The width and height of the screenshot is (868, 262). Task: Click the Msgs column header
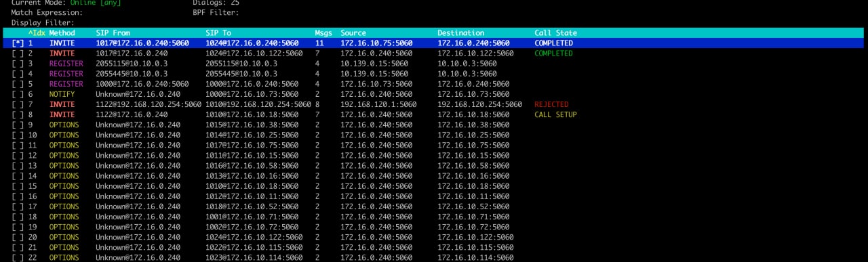(x=323, y=32)
